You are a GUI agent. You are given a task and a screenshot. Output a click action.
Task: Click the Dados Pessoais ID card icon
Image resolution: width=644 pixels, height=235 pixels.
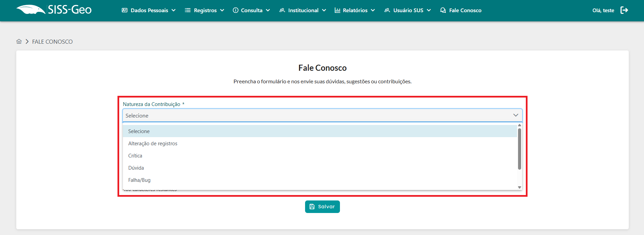pos(125,10)
